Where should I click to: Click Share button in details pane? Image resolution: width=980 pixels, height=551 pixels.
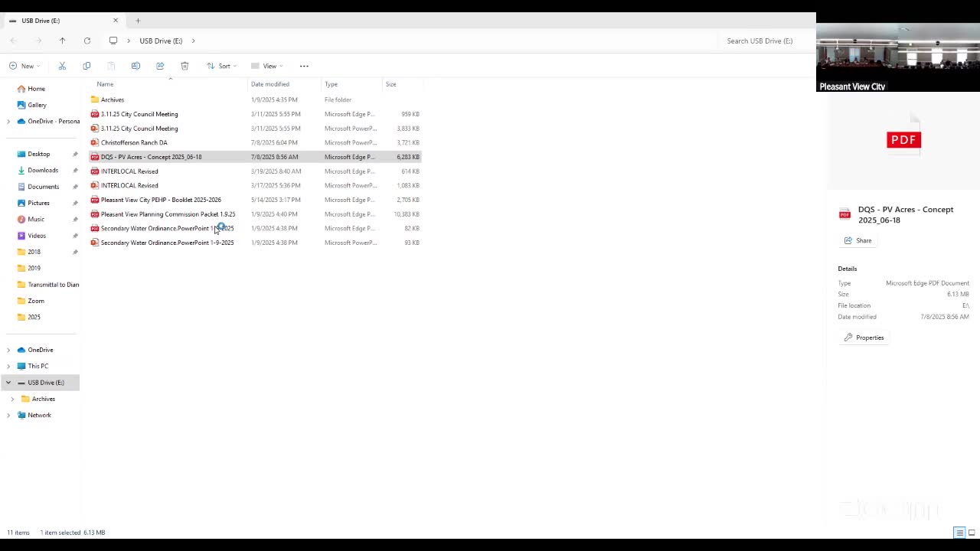(857, 240)
